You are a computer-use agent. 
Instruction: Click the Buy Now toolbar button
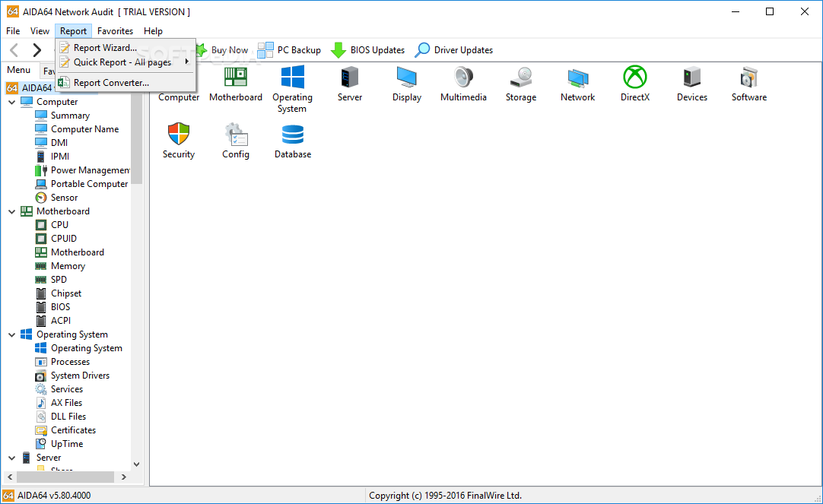(x=222, y=50)
